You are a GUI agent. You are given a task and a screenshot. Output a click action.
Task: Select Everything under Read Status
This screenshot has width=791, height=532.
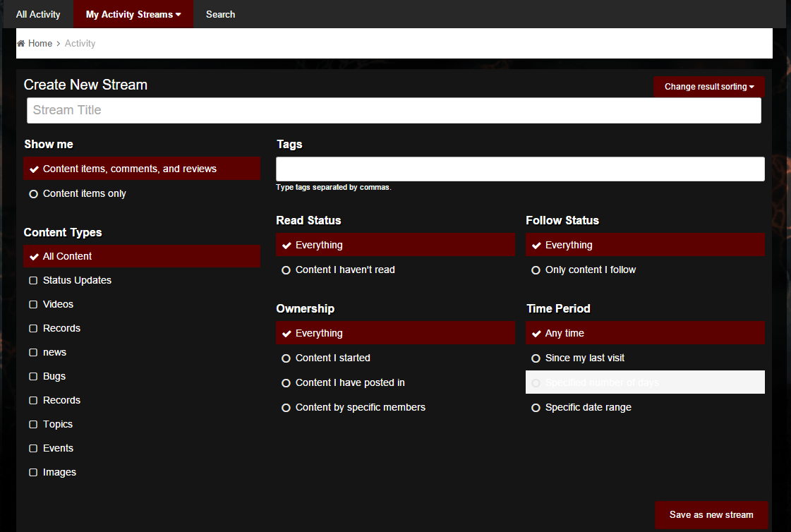(395, 245)
